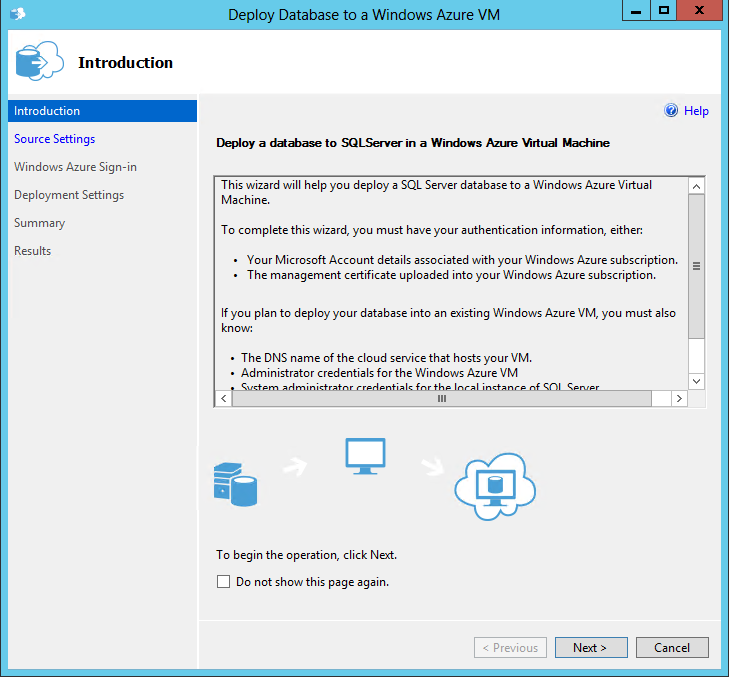Image resolution: width=729 pixels, height=677 pixels.
Task: Click the blue Help question mark icon
Action: coord(671,111)
